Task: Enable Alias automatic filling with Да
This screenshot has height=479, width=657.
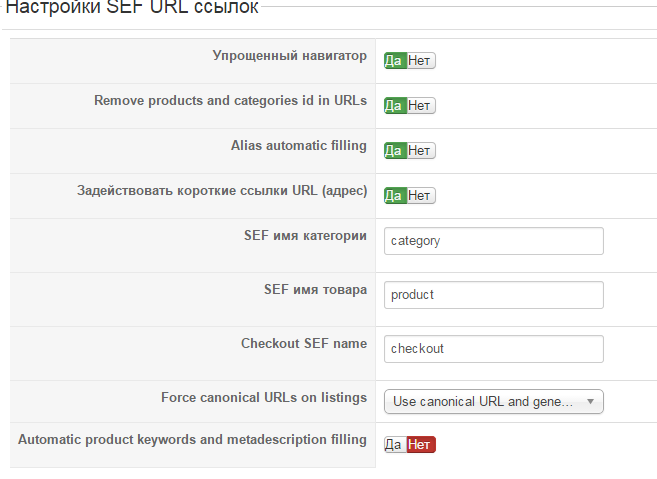Action: [394, 151]
